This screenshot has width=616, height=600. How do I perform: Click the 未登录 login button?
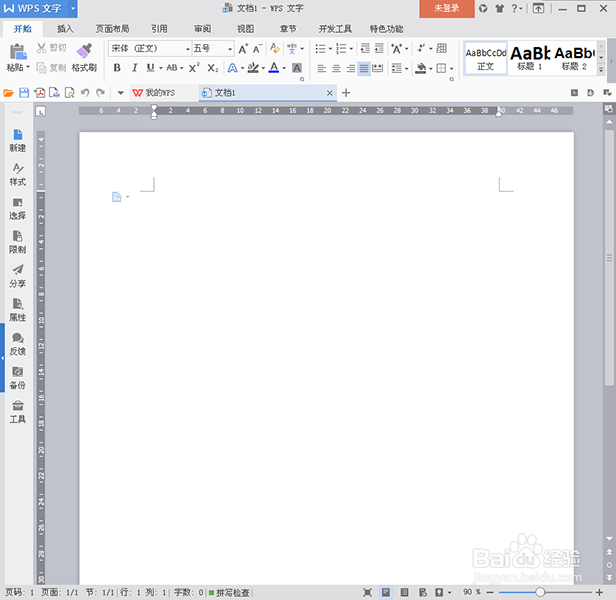447,8
